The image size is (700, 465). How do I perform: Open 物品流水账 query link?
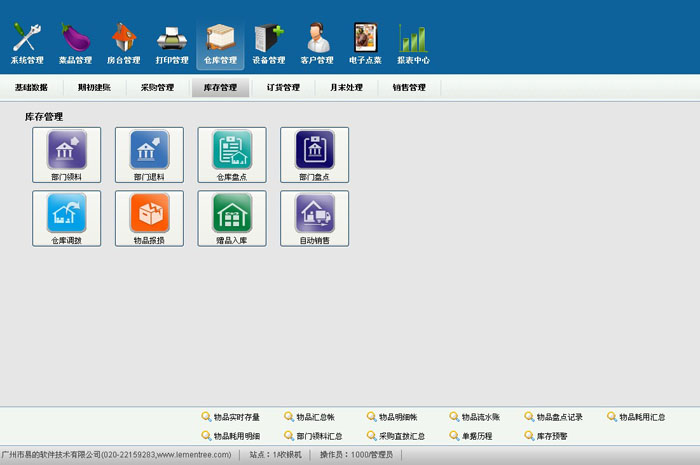(x=475, y=417)
